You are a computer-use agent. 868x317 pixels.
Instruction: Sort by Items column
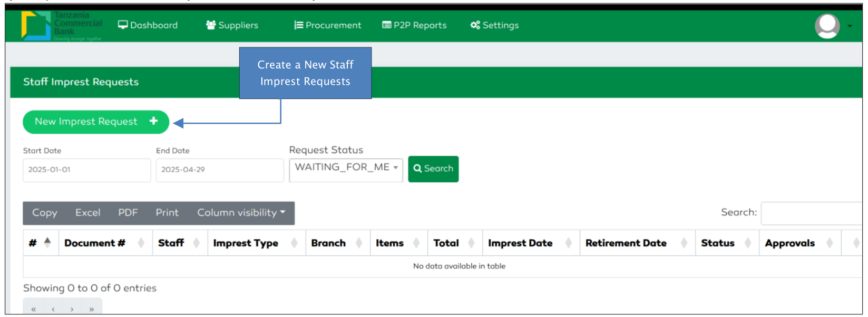[x=399, y=243]
